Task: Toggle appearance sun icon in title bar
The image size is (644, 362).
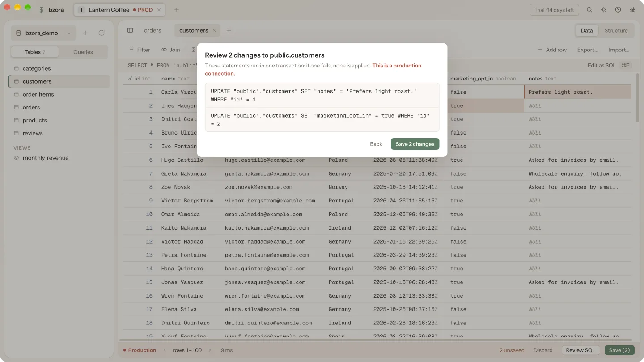Action: pyautogui.click(x=604, y=10)
